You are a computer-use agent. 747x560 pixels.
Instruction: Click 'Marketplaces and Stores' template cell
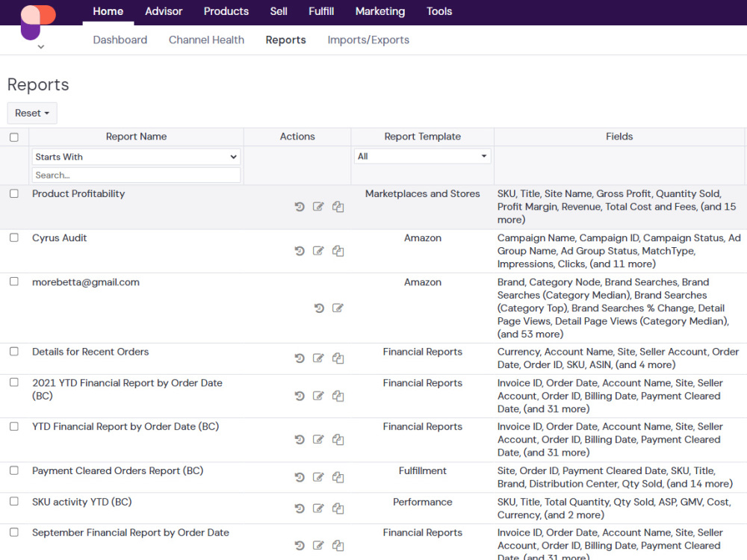pyautogui.click(x=423, y=194)
